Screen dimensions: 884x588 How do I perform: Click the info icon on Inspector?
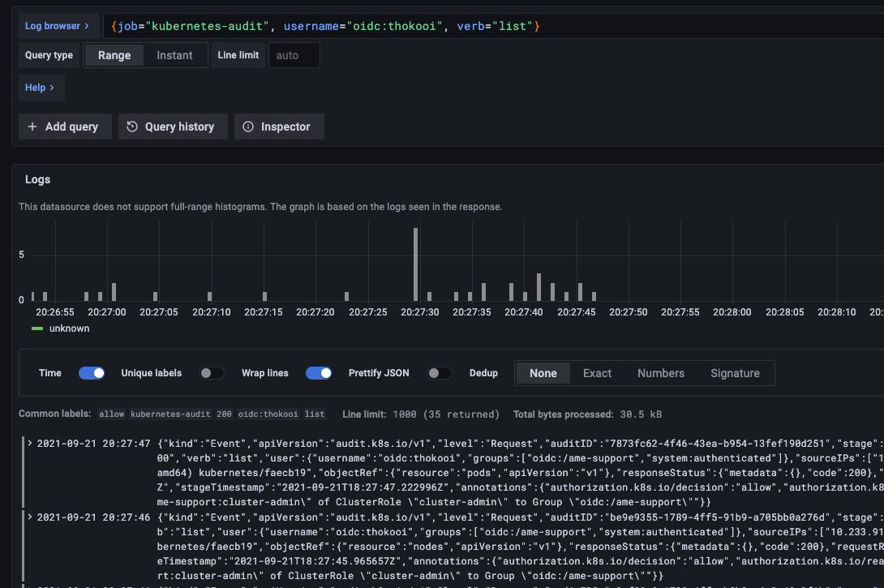pyautogui.click(x=248, y=127)
